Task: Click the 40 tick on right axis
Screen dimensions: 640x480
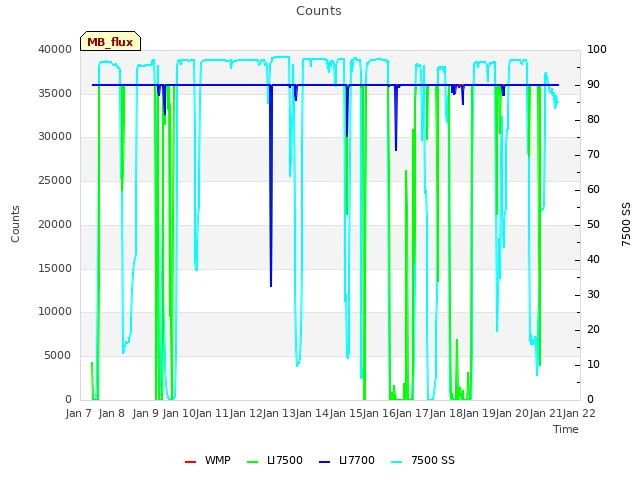Action: pyautogui.click(x=593, y=260)
